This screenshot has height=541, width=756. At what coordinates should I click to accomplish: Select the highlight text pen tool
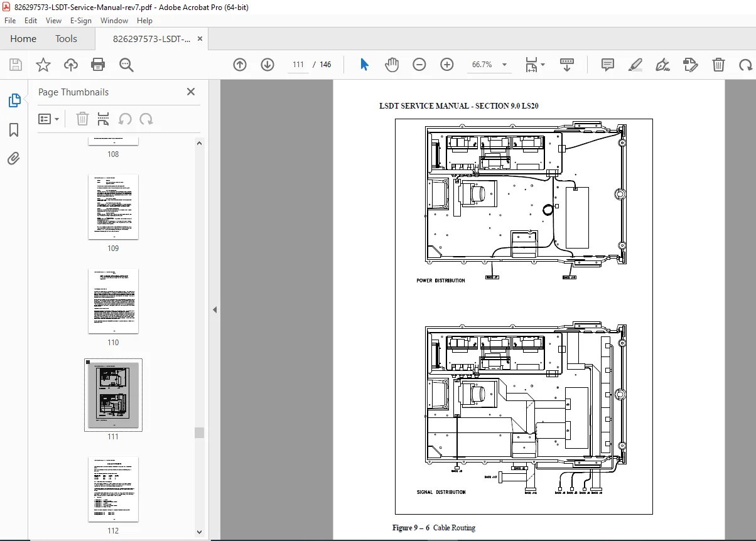(x=635, y=65)
